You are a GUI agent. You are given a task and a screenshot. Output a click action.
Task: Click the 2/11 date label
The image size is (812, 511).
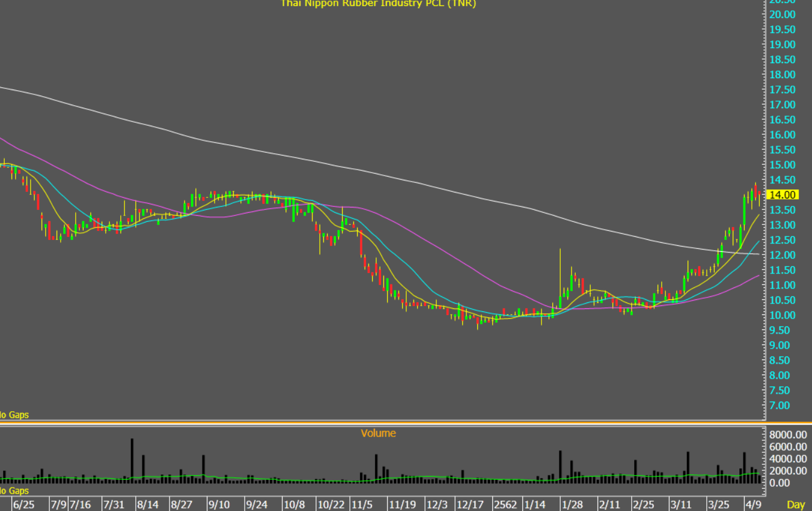[609, 504]
